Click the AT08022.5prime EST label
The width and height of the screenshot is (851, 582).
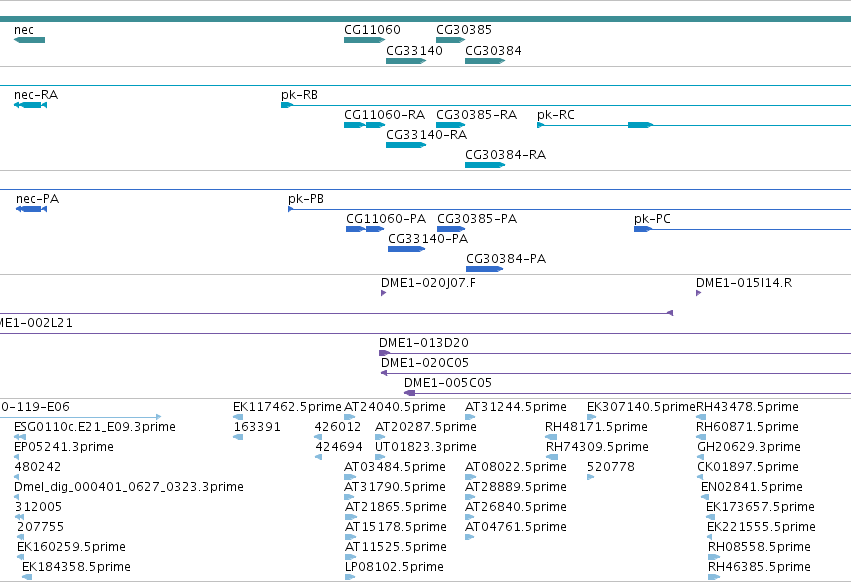tap(516, 467)
